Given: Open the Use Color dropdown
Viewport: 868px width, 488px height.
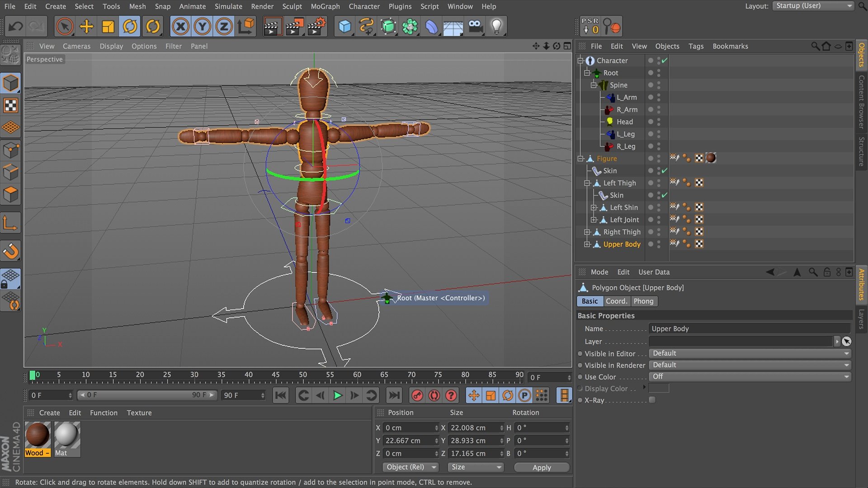Looking at the screenshot, I should 750,376.
